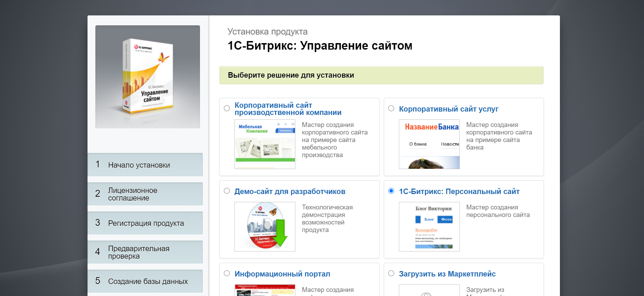
Task: Select the 1С-Битрикс: Персональный сайт radio button
Action: (x=391, y=191)
